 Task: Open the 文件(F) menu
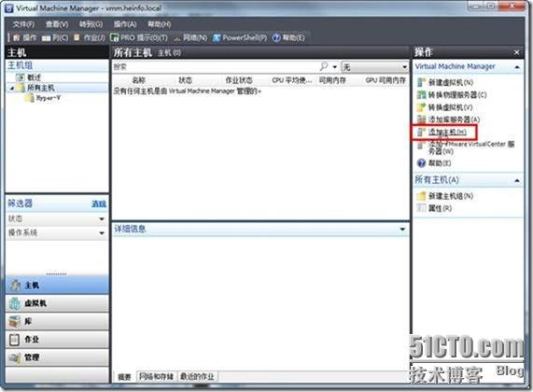tap(23, 24)
